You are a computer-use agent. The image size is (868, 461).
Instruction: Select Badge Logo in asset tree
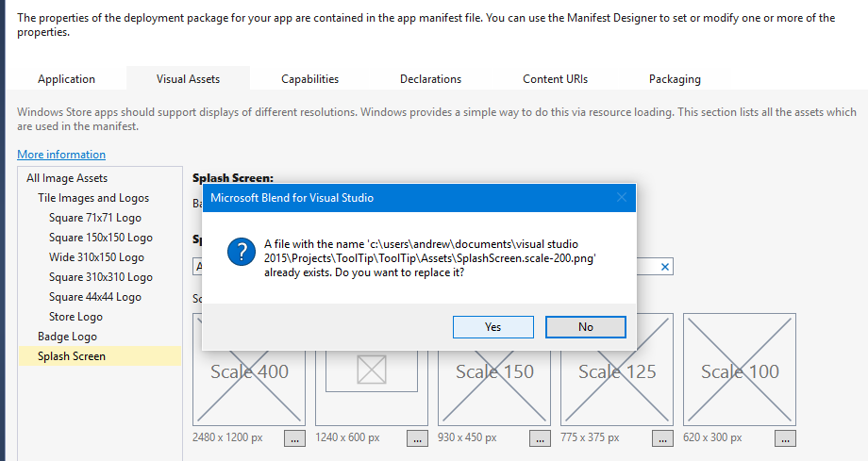click(x=68, y=337)
